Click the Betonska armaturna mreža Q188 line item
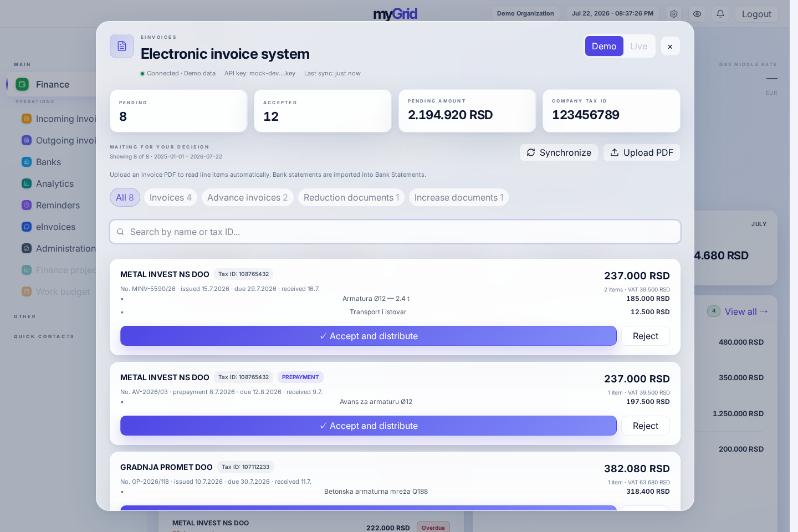Viewport: 798px width, 532px height. click(376, 492)
